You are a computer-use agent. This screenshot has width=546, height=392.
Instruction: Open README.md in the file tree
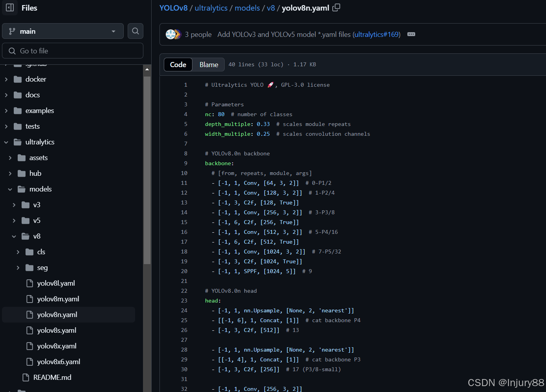(x=52, y=377)
